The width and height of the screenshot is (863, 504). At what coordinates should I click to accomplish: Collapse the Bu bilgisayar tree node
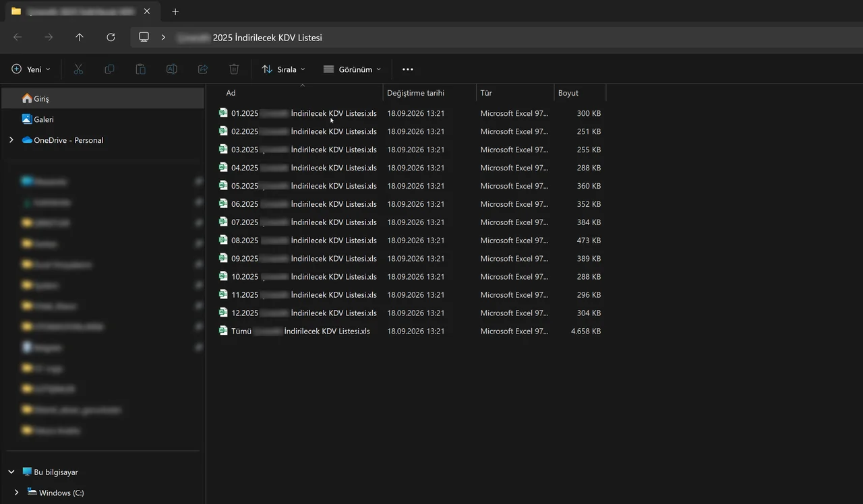pyautogui.click(x=11, y=472)
